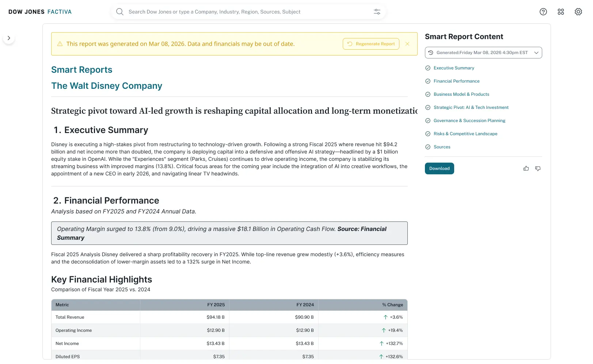Click check icon beside Business Model & Products
This screenshot has width=593, height=364.
pyautogui.click(x=428, y=94)
